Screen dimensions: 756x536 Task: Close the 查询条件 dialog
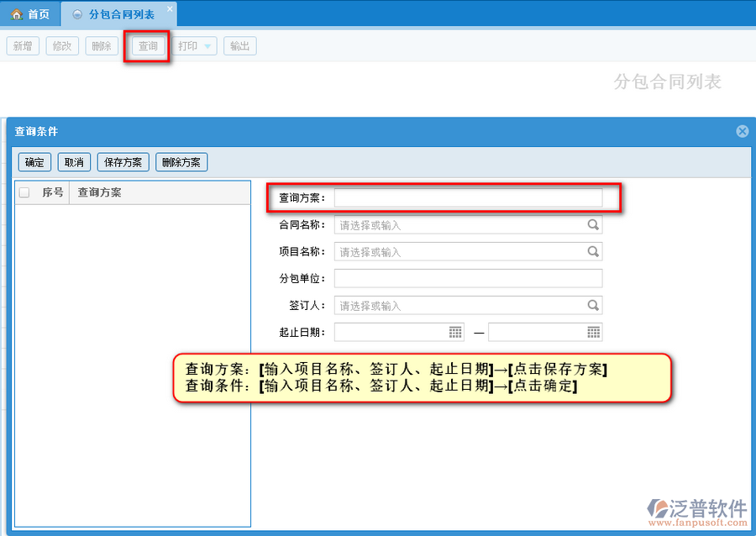(x=743, y=131)
